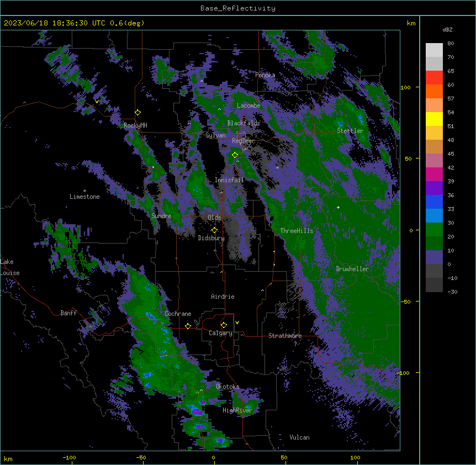
Task: Pick the yellow diamond marker right of Cochrane
Action: click(x=188, y=326)
